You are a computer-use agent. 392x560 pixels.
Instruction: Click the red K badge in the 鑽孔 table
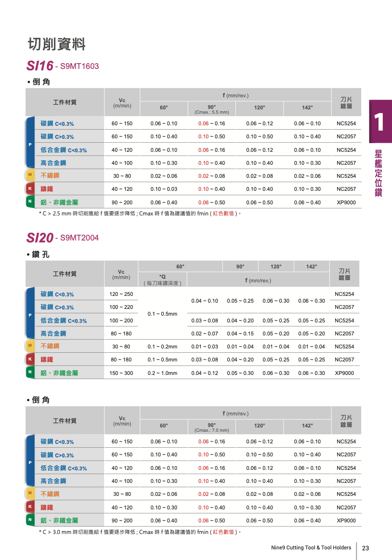pos(30,359)
